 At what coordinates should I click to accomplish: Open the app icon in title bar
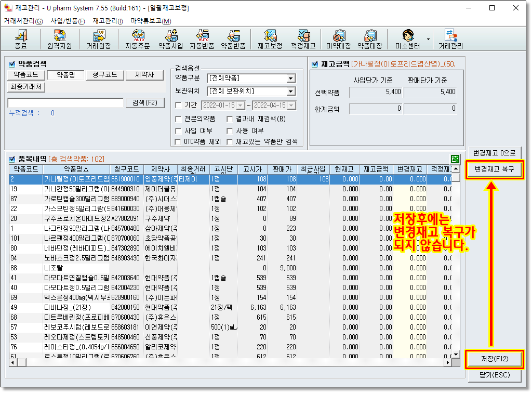(x=7, y=8)
